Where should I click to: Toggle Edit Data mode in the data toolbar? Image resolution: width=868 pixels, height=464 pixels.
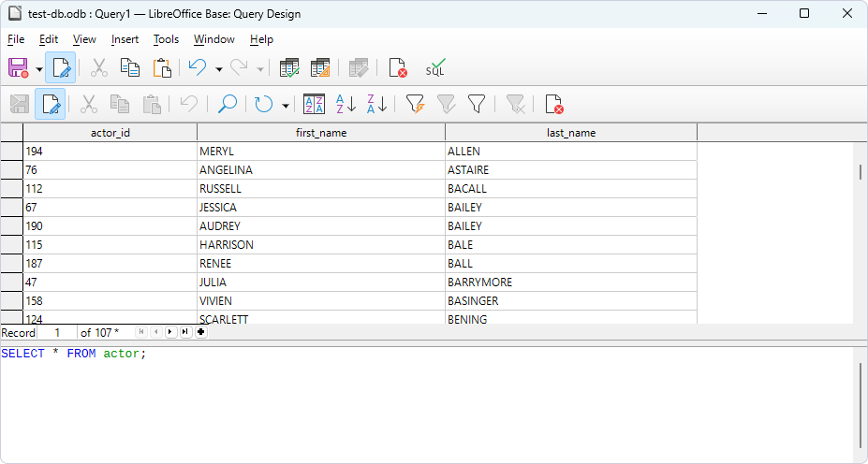click(x=51, y=104)
